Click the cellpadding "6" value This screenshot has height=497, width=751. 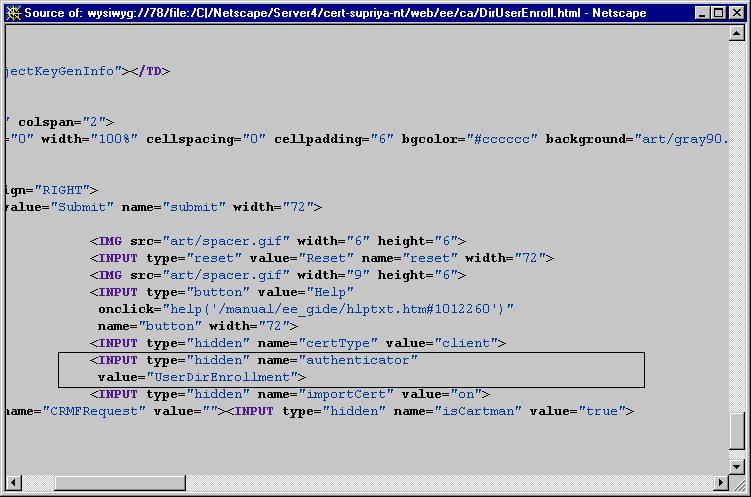382,139
